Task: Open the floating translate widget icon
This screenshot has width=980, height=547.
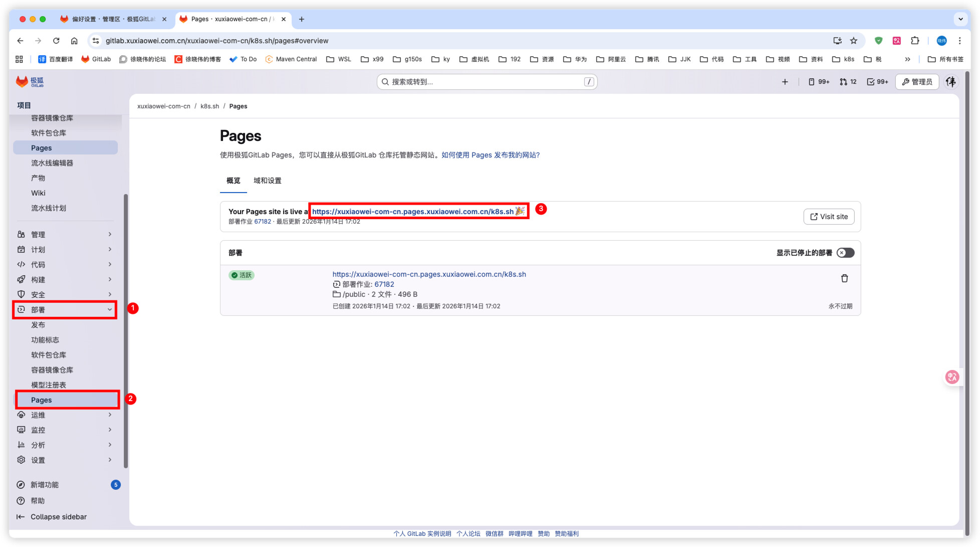Action: pos(952,377)
